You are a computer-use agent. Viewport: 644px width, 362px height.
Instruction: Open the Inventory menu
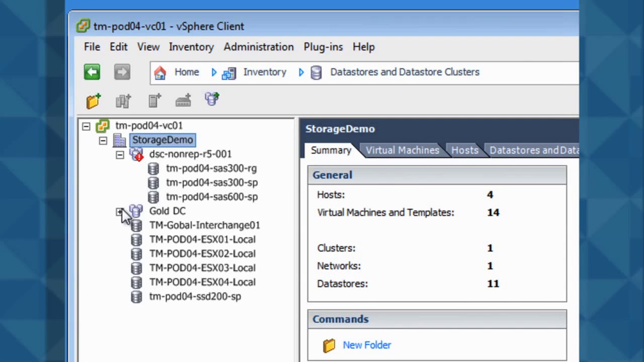point(191,47)
